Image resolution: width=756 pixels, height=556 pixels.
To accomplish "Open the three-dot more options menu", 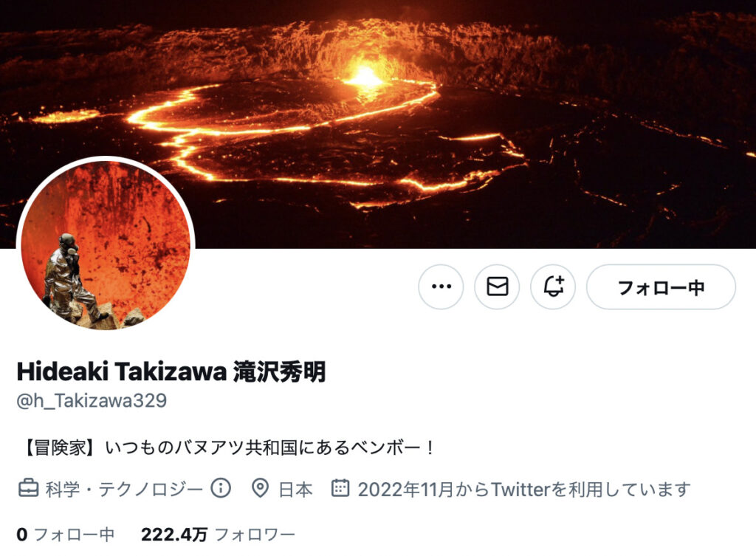I will tap(441, 286).
